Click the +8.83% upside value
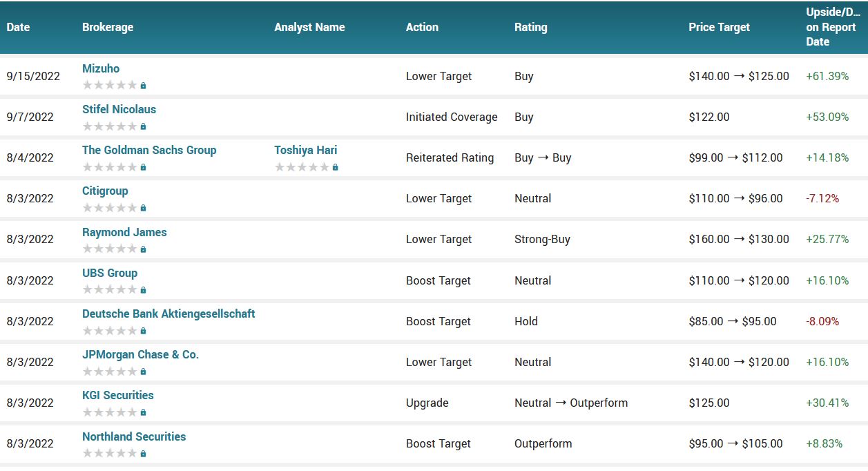The height and width of the screenshot is (471, 868). [824, 443]
